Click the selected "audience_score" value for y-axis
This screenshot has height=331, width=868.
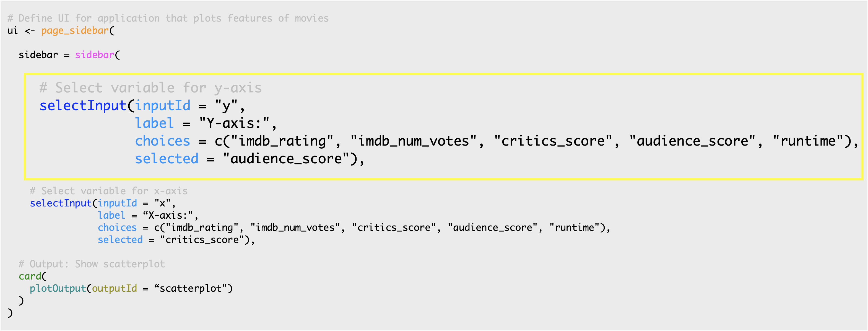286,159
